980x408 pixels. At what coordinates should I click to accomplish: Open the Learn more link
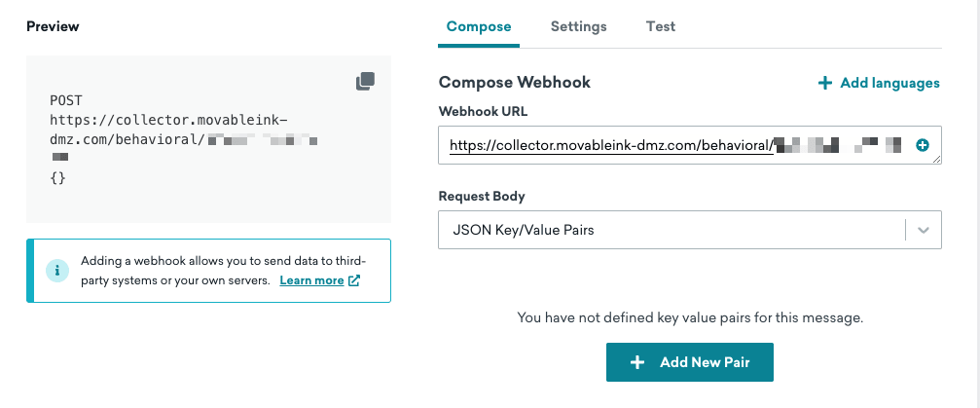[x=311, y=280]
